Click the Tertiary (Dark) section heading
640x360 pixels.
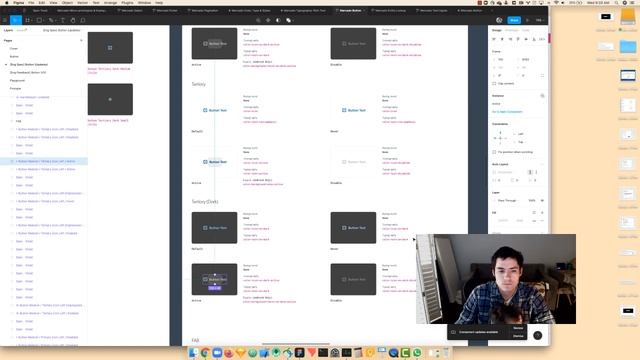click(205, 202)
